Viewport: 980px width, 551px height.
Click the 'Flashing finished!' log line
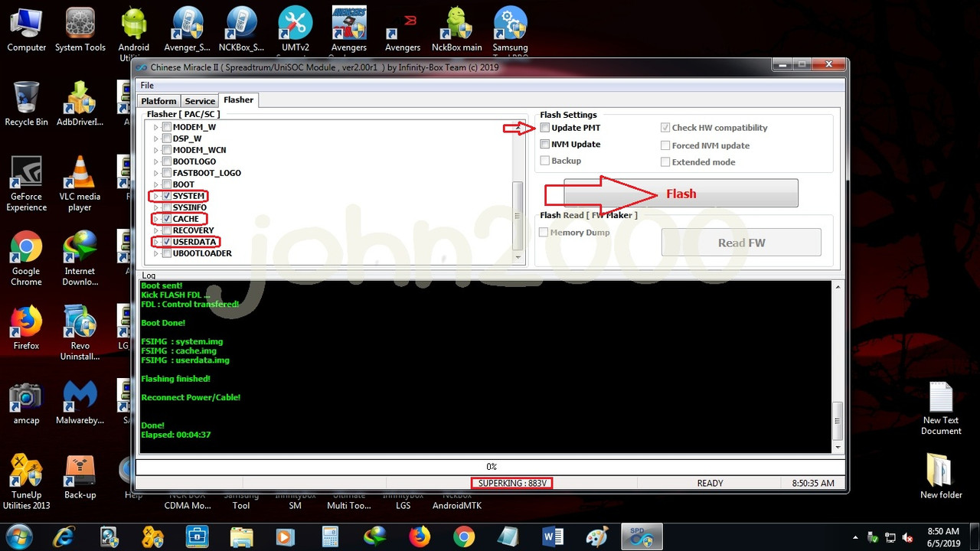pos(175,379)
